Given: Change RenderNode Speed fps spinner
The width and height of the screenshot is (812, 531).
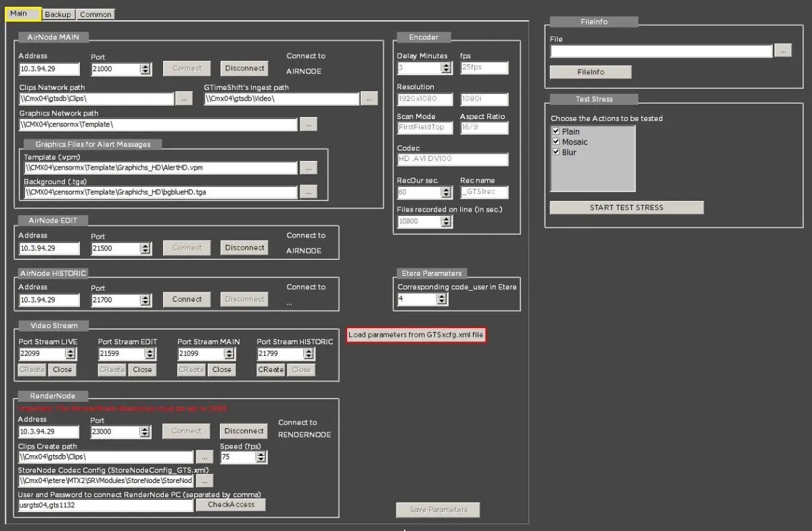Looking at the screenshot, I should pyautogui.click(x=261, y=457).
